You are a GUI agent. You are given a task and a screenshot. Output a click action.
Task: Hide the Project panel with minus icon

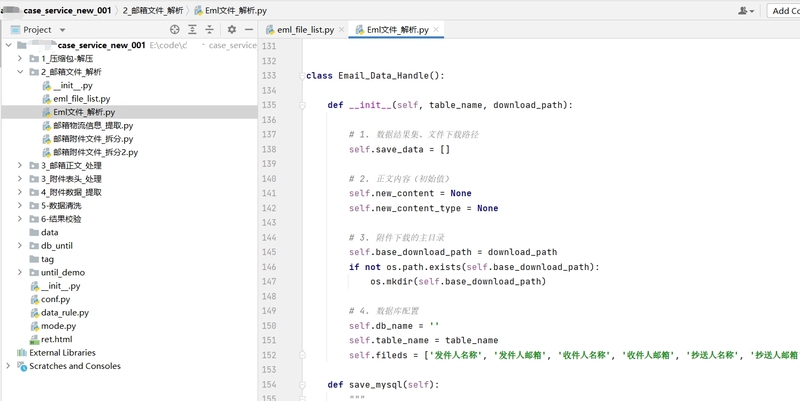tap(249, 30)
